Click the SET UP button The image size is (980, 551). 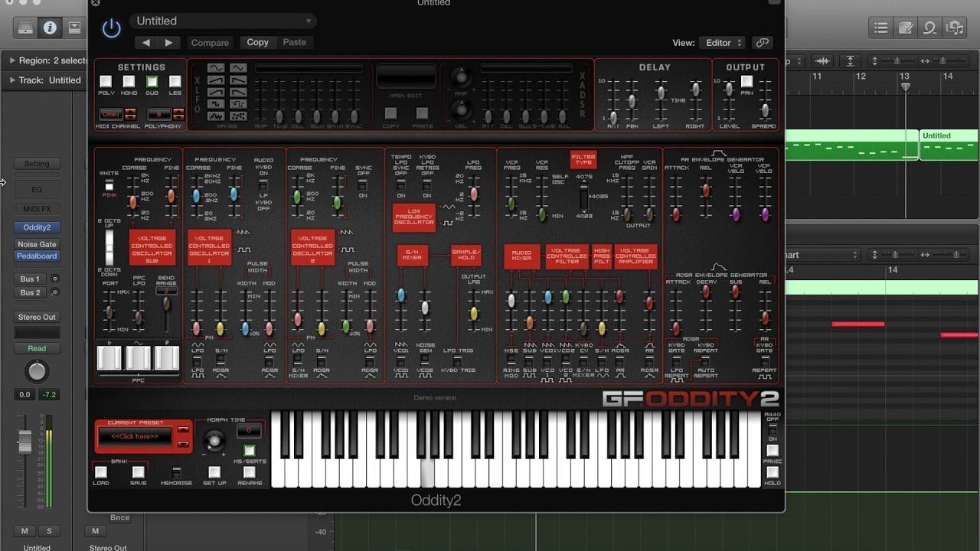214,472
